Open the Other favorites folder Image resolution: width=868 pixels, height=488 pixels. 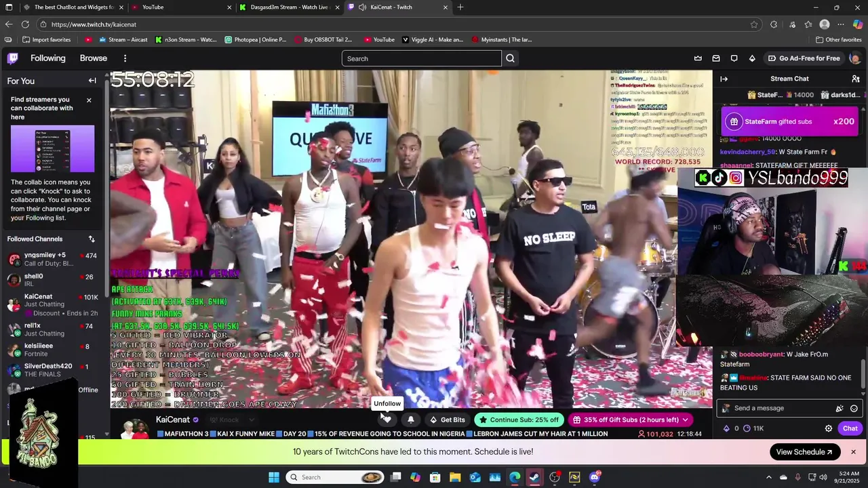tap(838, 39)
